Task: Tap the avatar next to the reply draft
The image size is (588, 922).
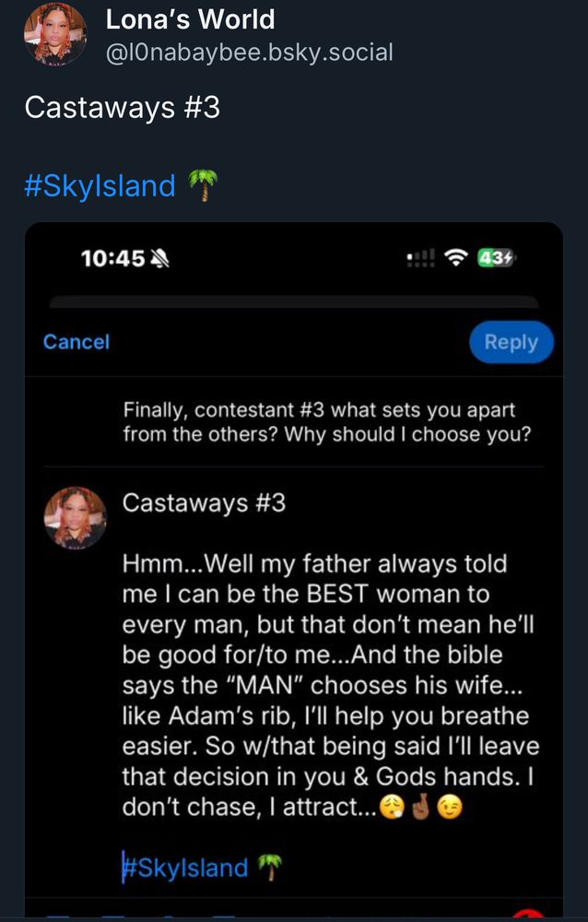Action: (76, 517)
